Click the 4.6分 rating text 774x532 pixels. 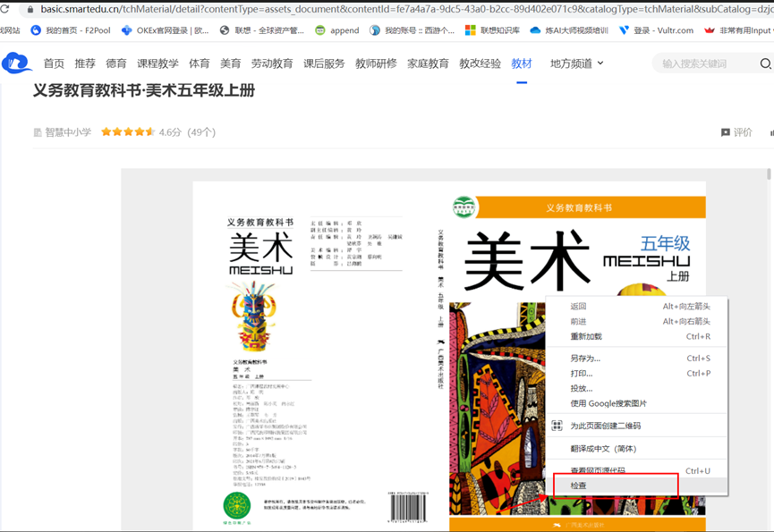170,132
